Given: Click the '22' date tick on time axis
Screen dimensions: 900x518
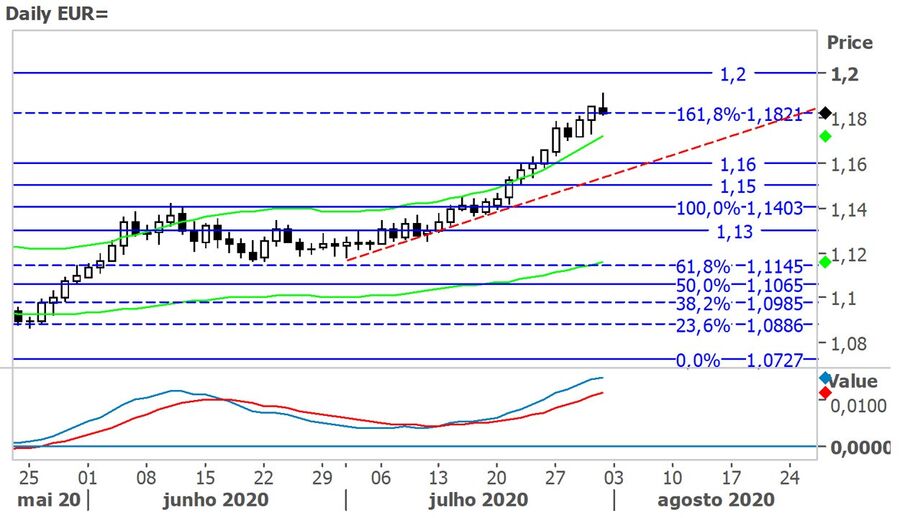Looking at the screenshot, I should pos(263,477).
